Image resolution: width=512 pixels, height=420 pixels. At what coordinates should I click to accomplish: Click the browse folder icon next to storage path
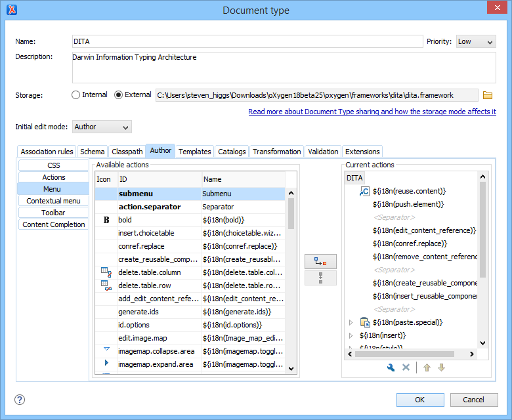tap(488, 95)
